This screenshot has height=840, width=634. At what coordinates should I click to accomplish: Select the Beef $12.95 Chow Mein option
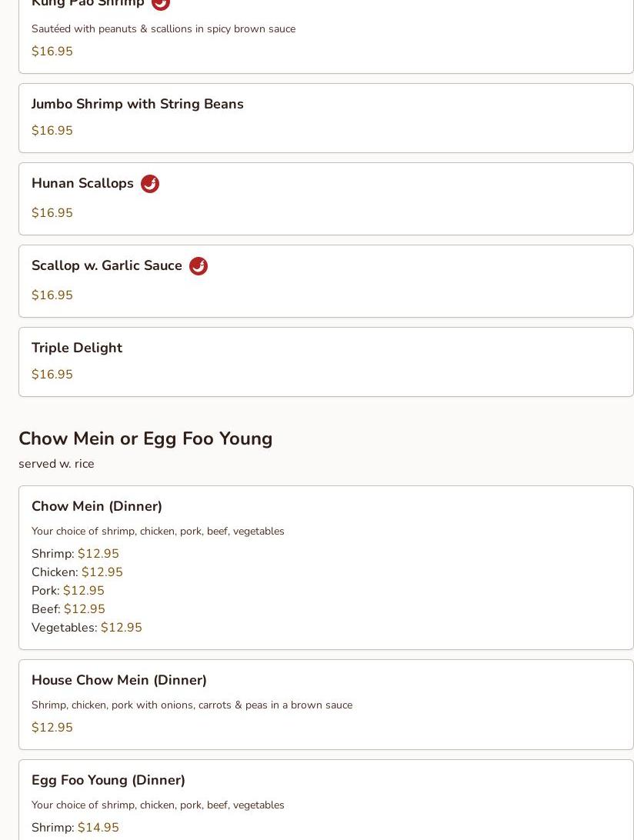click(68, 609)
